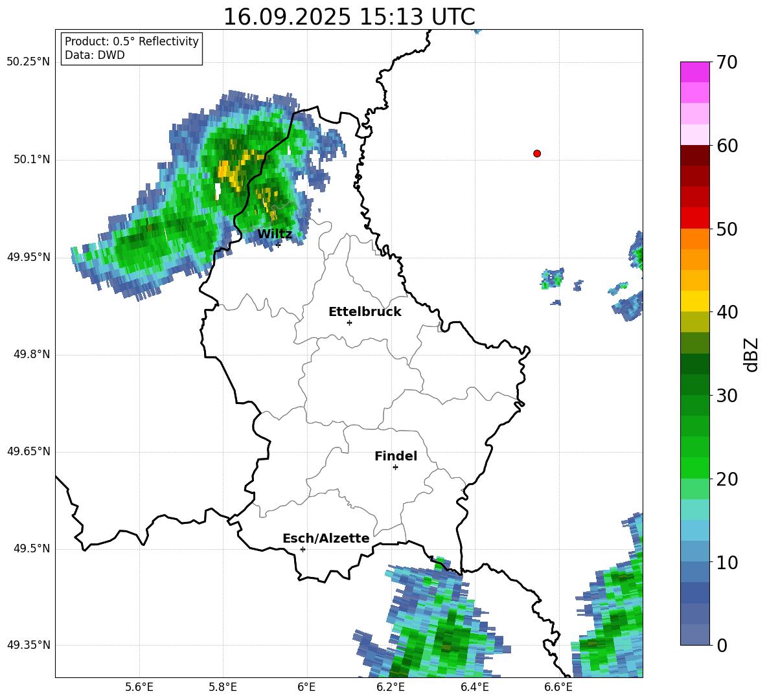Click the 5.6°E longitude label
This screenshot has width=767, height=700.
(139, 687)
